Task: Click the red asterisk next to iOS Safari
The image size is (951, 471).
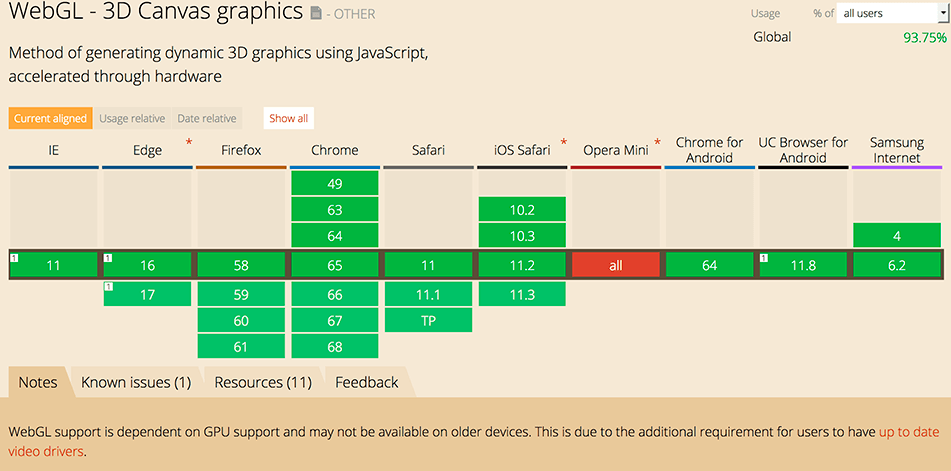Action: click(564, 144)
